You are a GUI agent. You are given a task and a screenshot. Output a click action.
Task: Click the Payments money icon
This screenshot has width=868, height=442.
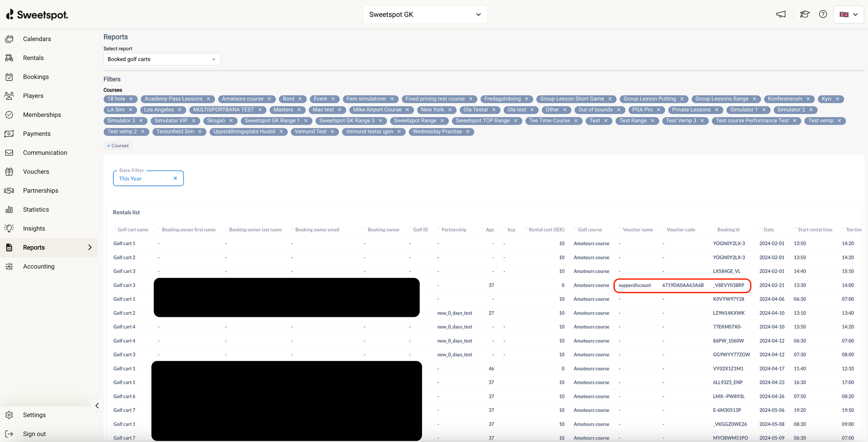[9, 134]
